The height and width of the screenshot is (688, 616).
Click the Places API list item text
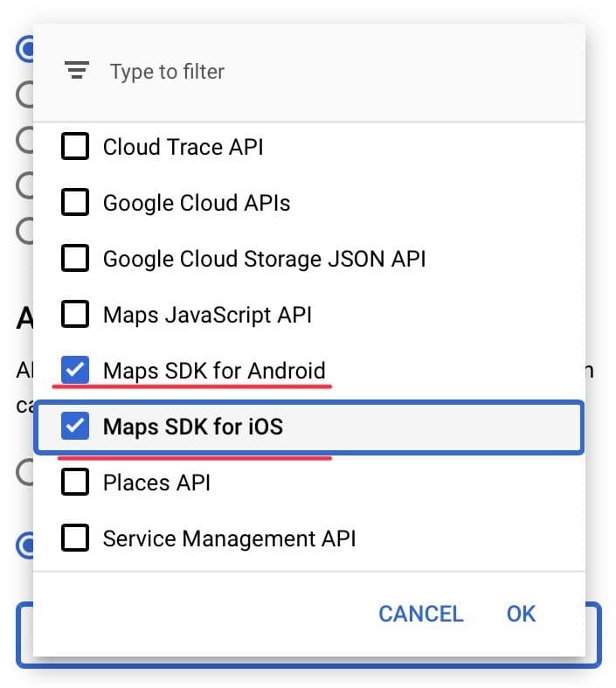pyautogui.click(x=156, y=483)
